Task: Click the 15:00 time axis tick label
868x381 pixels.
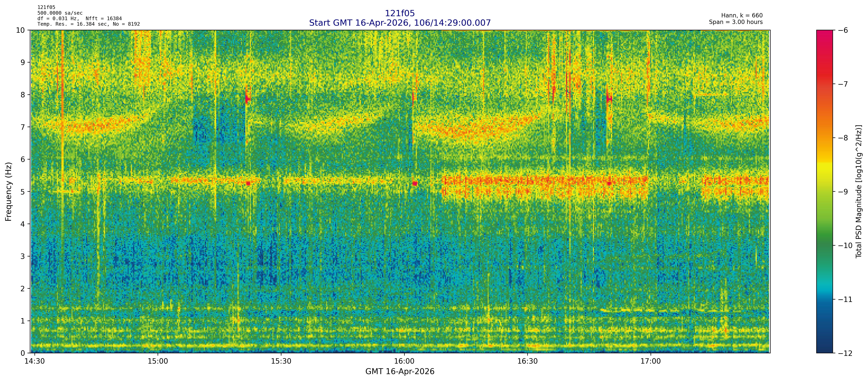Action: tap(158, 361)
